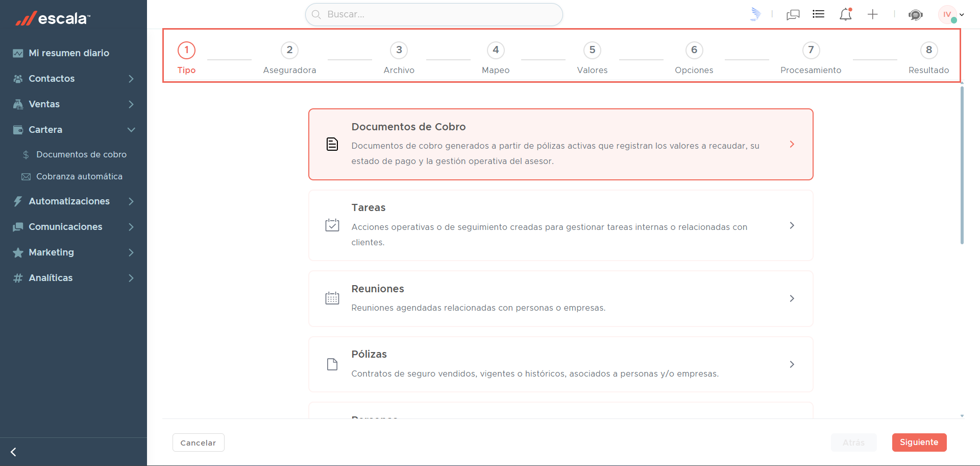This screenshot has height=466, width=980.
Task: Open the chat windows icon in top bar
Action: click(x=793, y=14)
